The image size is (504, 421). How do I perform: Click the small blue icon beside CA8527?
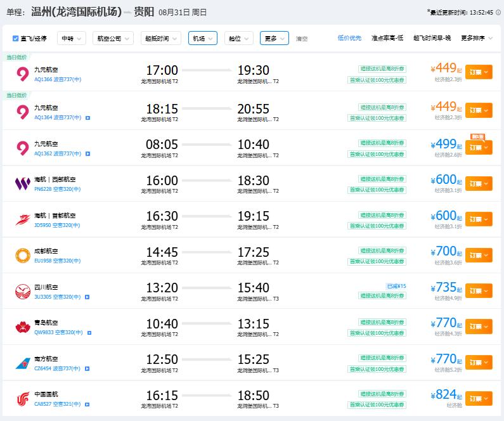[x=87, y=405]
